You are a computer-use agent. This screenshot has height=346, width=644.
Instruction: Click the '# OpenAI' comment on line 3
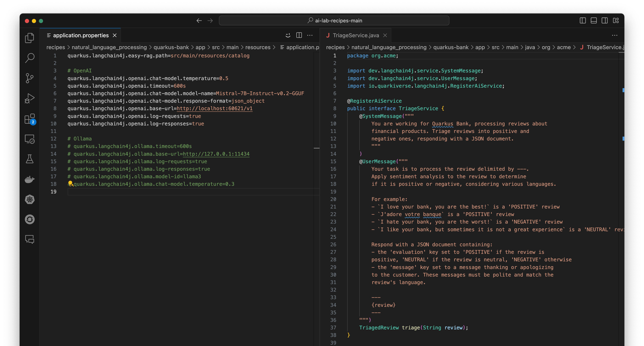(79, 71)
